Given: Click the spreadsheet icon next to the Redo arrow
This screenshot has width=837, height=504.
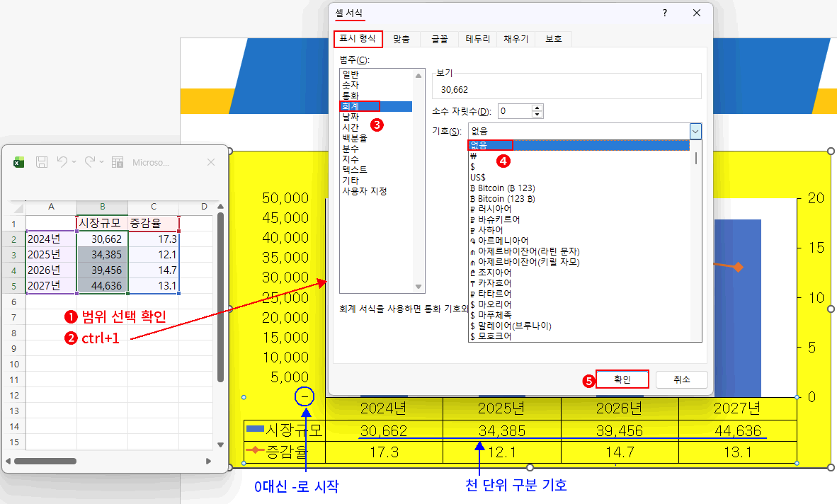Looking at the screenshot, I should pyautogui.click(x=118, y=161).
